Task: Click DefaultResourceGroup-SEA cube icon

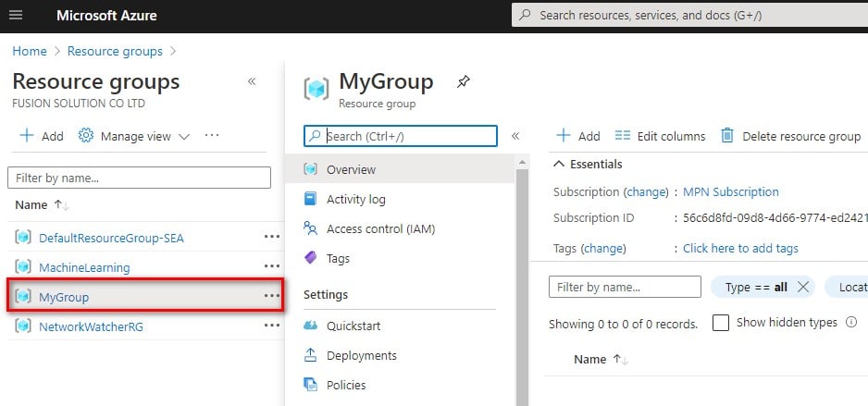Action: (23, 237)
